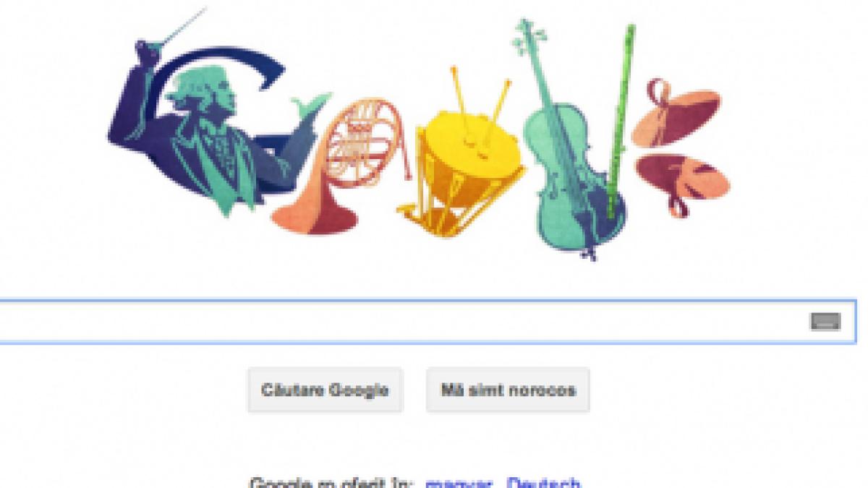Click the Mă simt norocos button

pos(508,390)
